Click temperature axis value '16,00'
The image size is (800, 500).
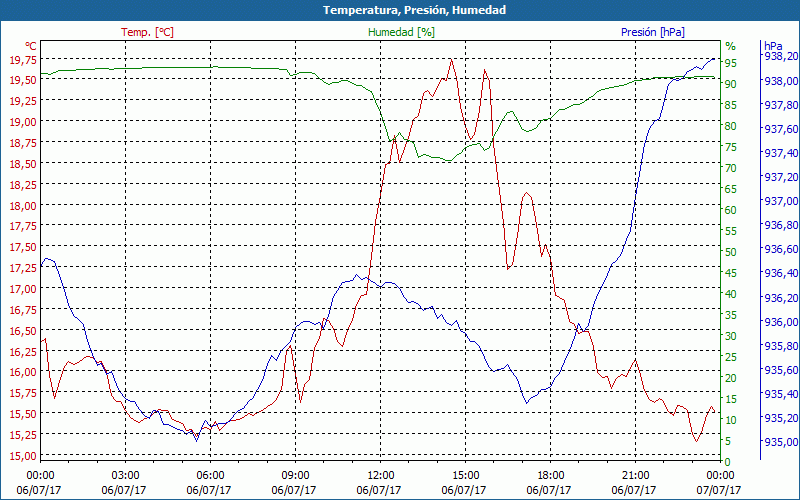23,372
